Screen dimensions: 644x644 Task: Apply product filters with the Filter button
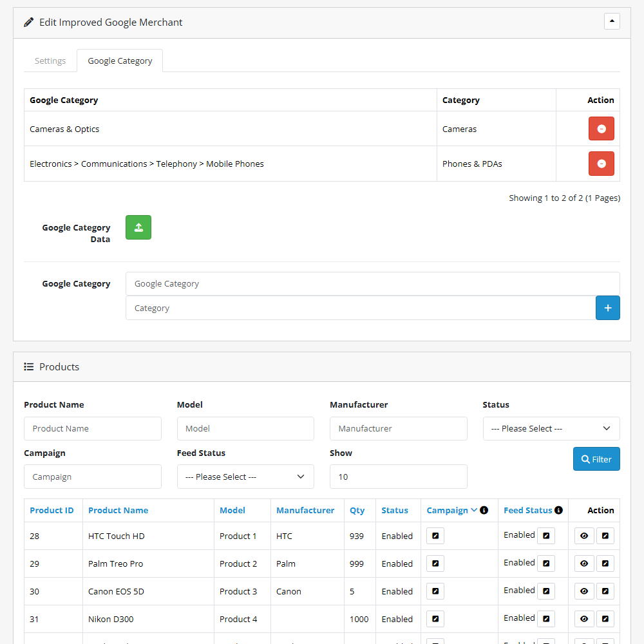point(596,459)
